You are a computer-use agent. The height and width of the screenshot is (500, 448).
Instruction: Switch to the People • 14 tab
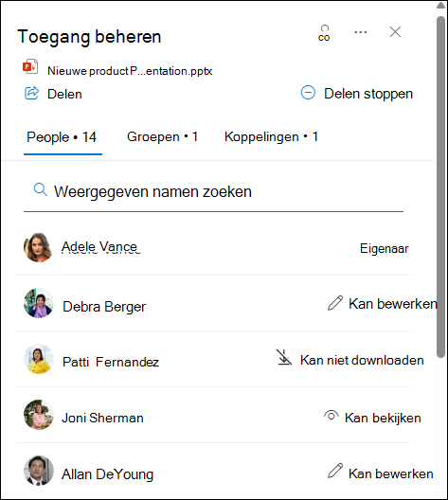62,137
